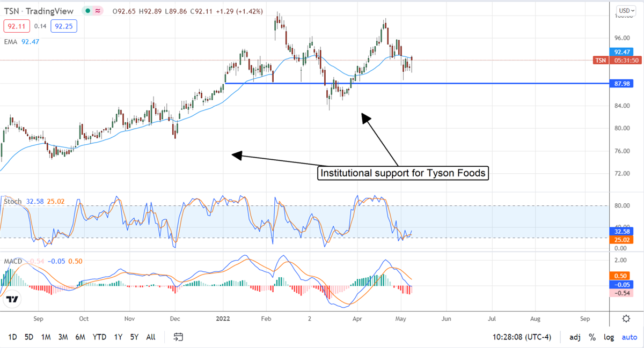Image resolution: width=644 pixels, height=348 pixels.
Task: Toggle the adj dividend adjustment
Action: pyautogui.click(x=575, y=337)
